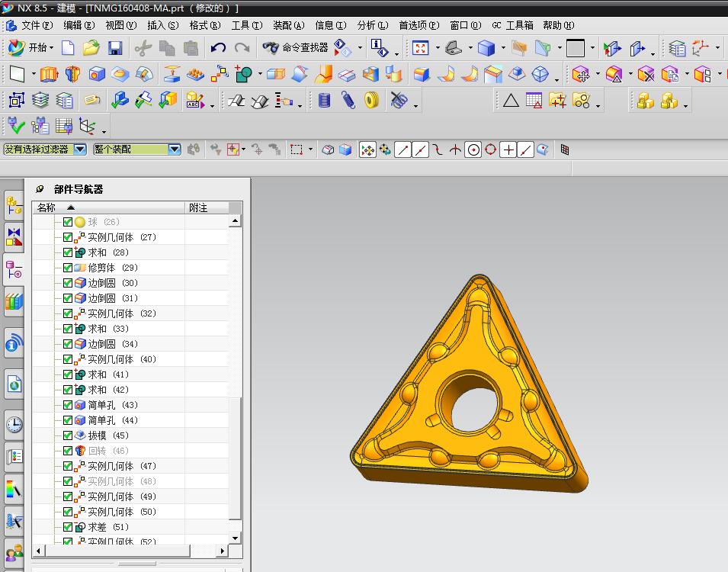Undo the last action

(218, 47)
